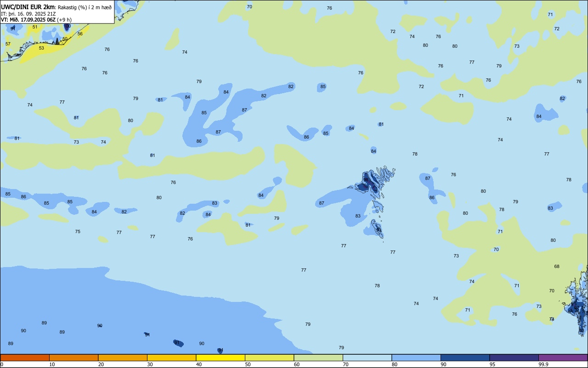Click the text Rakastig (%) í 2 m hæð
Viewport: 588px width, 368px height.
tap(85, 7)
